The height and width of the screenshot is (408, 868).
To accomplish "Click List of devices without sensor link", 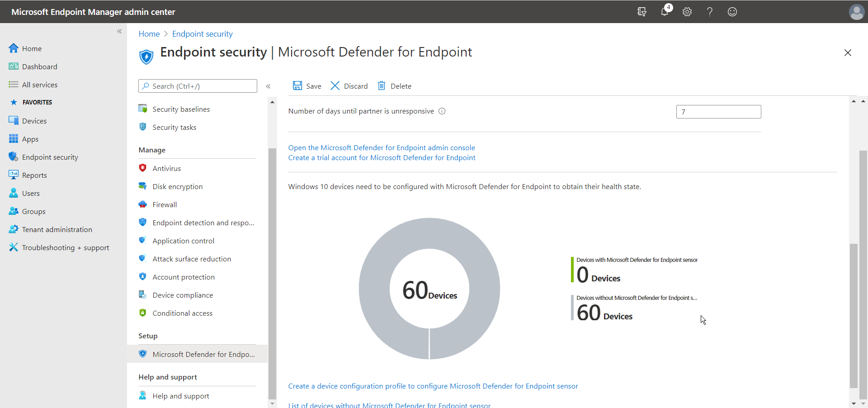I will 389,405.
